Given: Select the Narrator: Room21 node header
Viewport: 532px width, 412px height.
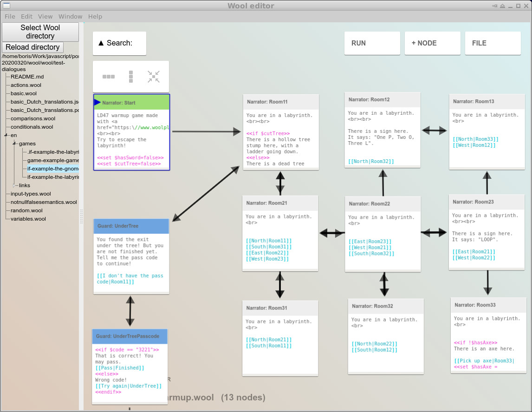Looking at the screenshot, I should (x=280, y=203).
